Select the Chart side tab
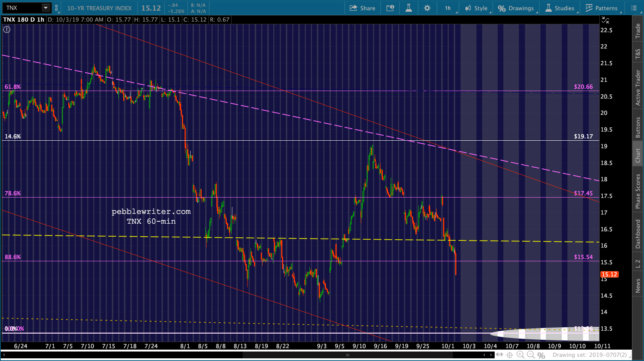This screenshot has width=644, height=361. pyautogui.click(x=638, y=155)
